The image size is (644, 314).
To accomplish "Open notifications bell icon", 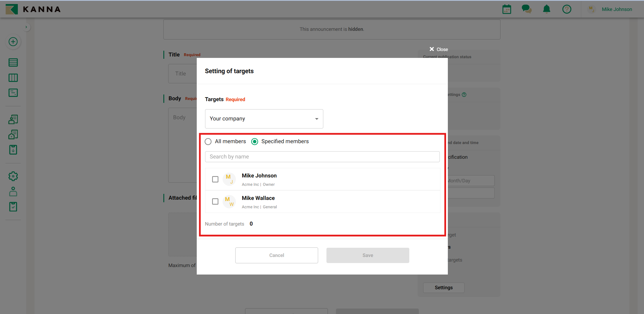I will pos(546,9).
